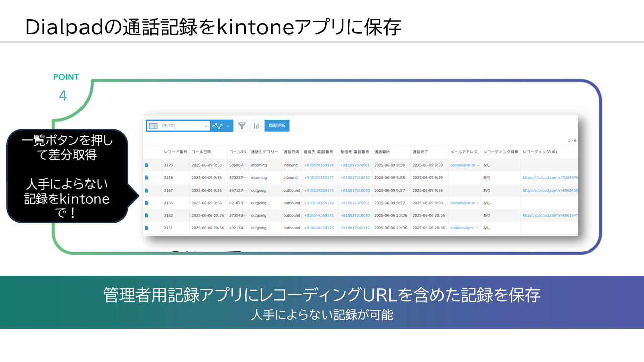Click the 'incoming' cell in record 2168
The height and width of the screenshot is (362, 644).
[x=259, y=177]
